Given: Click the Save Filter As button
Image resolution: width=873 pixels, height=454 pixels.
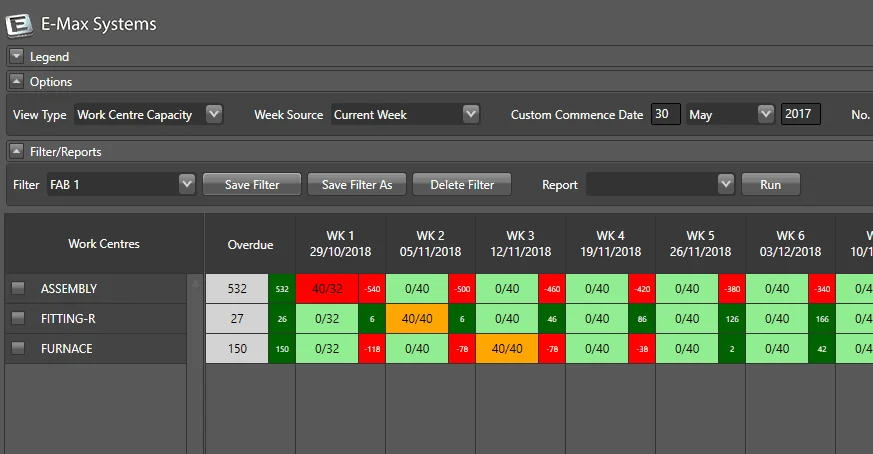Looking at the screenshot, I should pos(357,184).
